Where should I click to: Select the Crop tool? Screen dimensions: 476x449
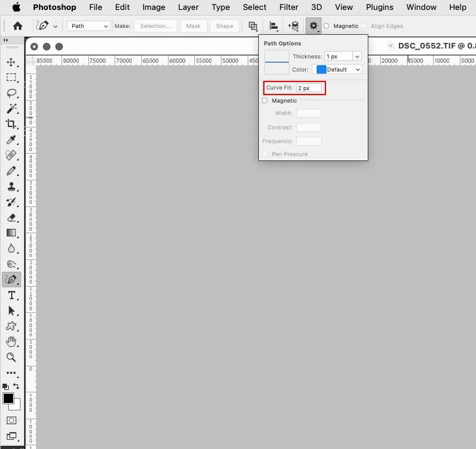pos(11,124)
